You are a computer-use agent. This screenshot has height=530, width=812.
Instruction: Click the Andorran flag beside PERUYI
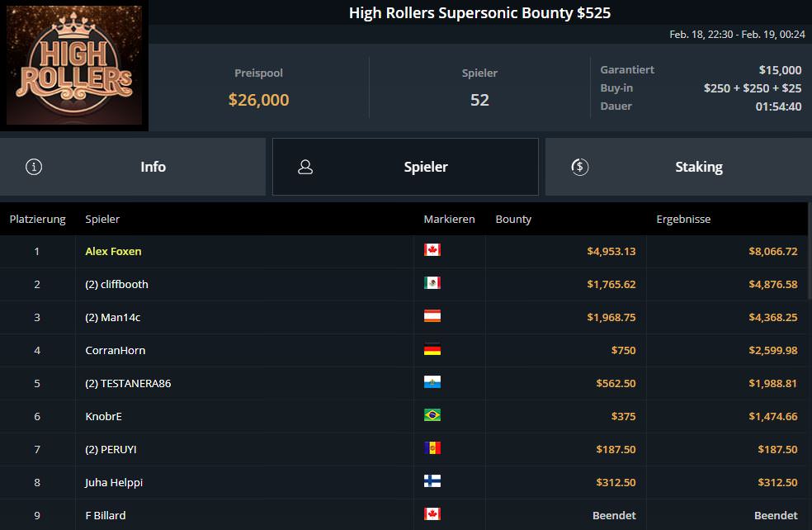pos(432,448)
